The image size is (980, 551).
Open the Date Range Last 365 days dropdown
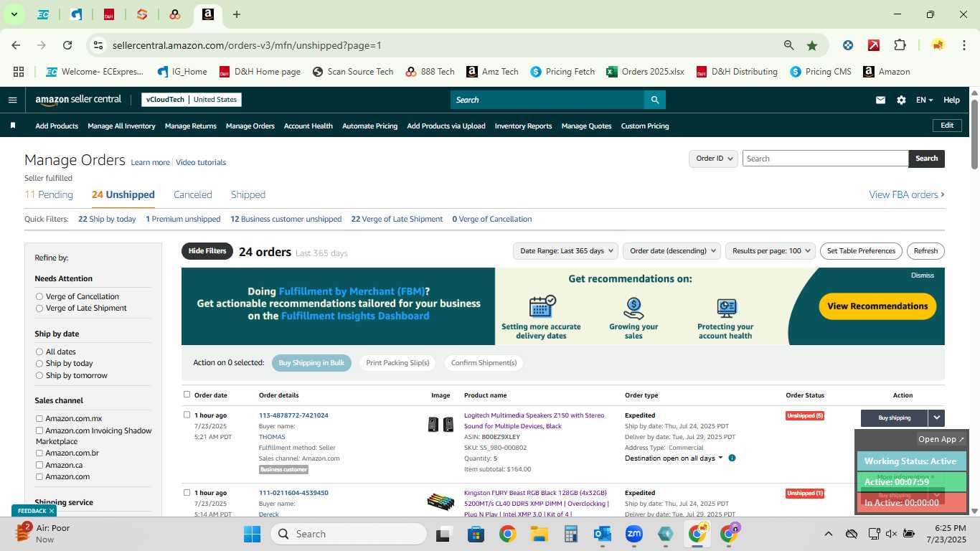click(565, 251)
